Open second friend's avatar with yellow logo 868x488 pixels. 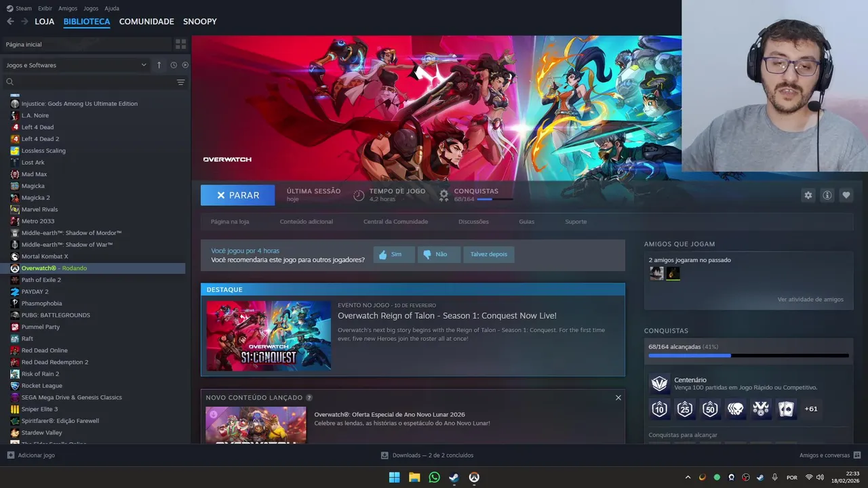[x=673, y=273]
